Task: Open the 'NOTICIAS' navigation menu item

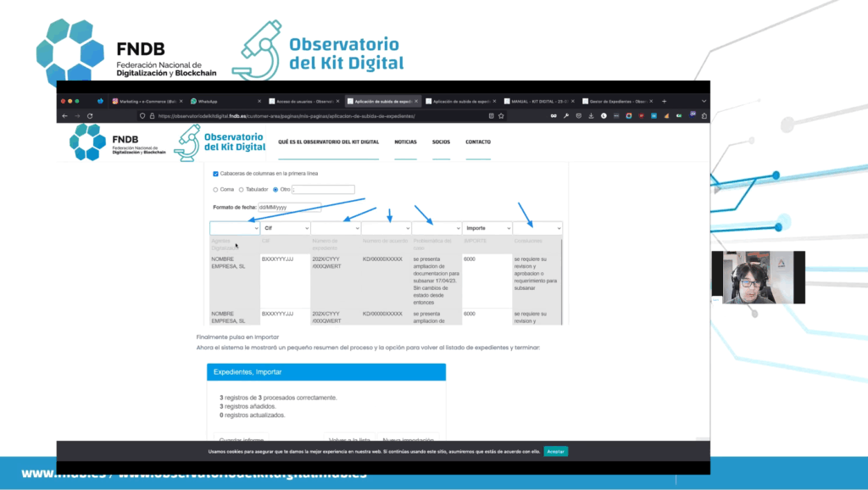Action: point(405,142)
